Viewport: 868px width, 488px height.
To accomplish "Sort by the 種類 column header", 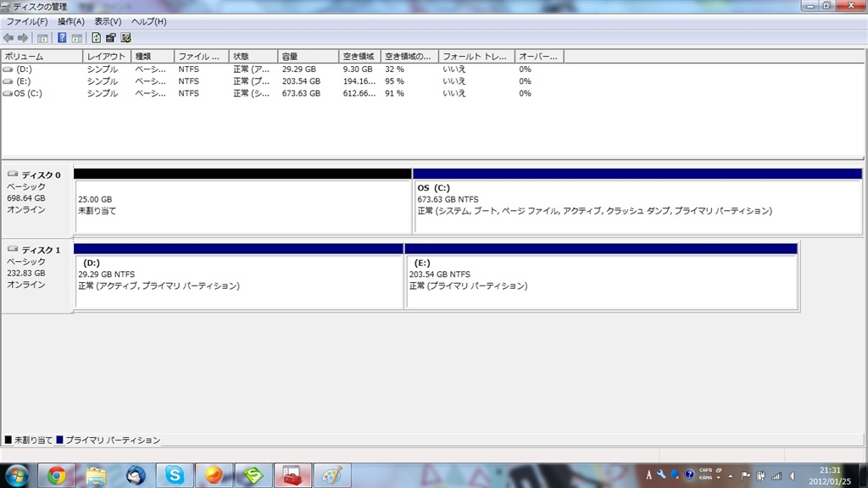I will coord(153,57).
